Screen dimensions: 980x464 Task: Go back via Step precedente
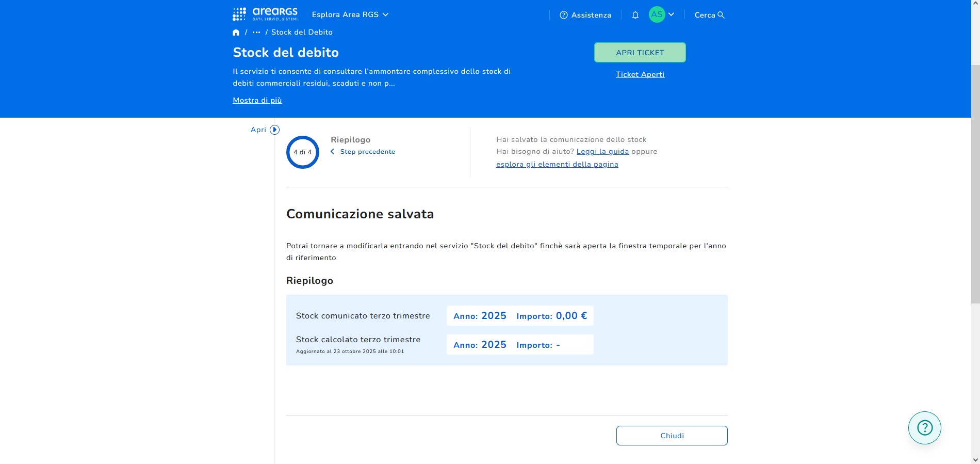367,152
